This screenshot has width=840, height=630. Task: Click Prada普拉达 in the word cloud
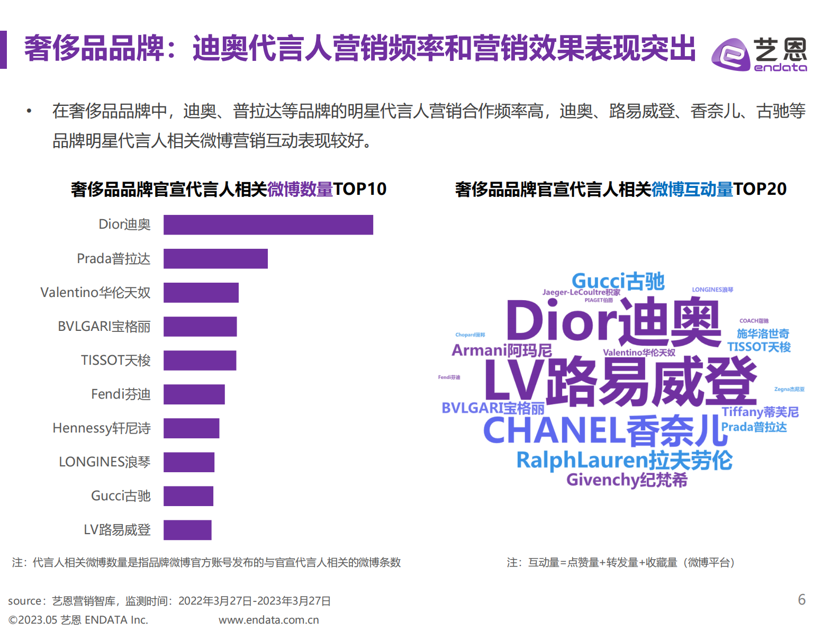(x=754, y=427)
